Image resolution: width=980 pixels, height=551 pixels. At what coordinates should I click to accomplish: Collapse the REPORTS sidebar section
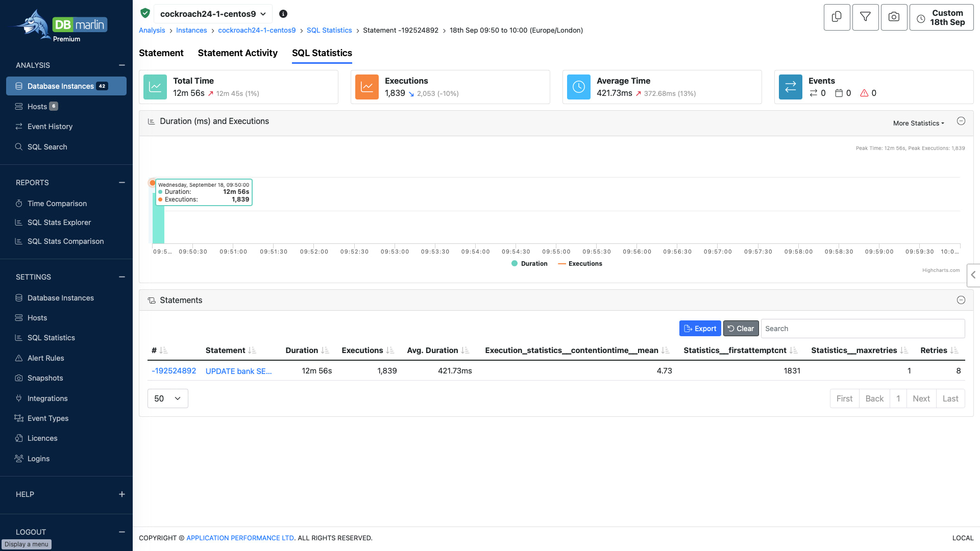coord(122,183)
